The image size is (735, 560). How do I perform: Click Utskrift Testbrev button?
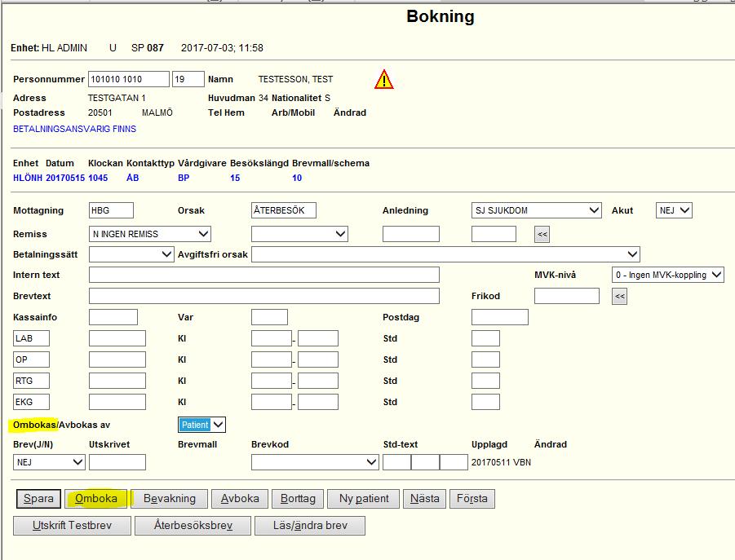click(72, 525)
